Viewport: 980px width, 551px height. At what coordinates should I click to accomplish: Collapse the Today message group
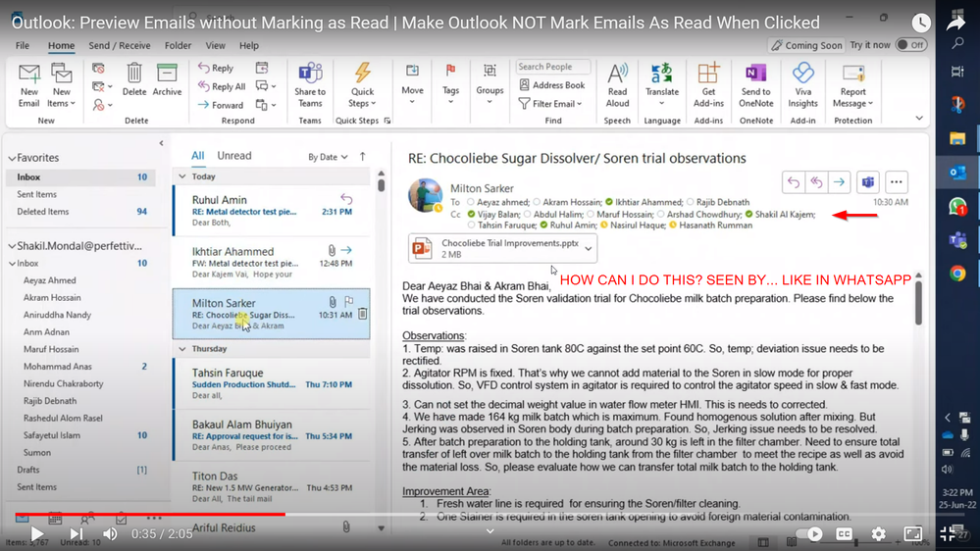(182, 176)
